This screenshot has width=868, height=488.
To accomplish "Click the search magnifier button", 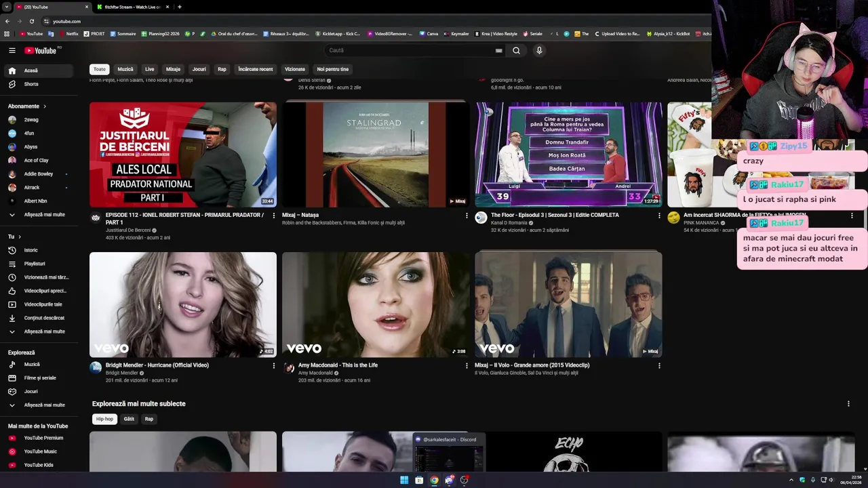I will click(516, 50).
